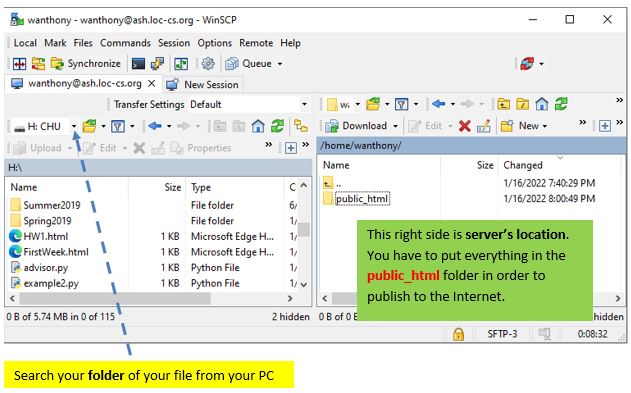Open the Local menu
Screen dimensions: 631x393
click(25, 43)
